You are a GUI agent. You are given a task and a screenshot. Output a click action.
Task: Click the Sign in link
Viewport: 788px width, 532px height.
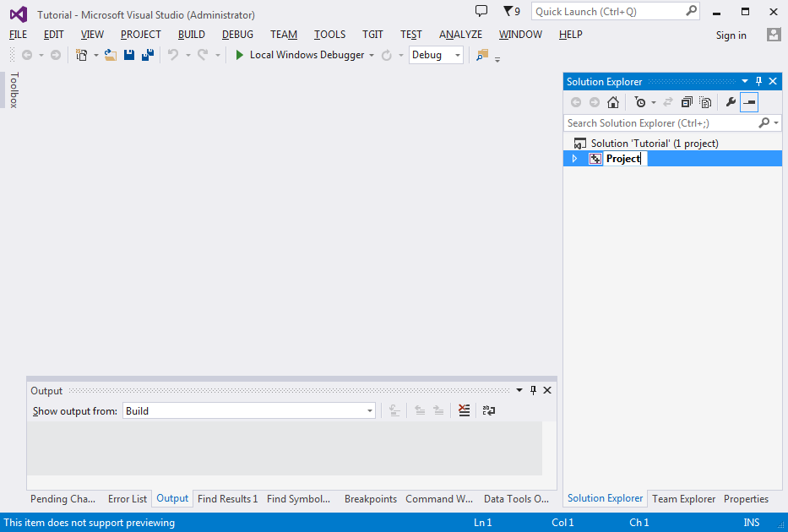coord(731,35)
